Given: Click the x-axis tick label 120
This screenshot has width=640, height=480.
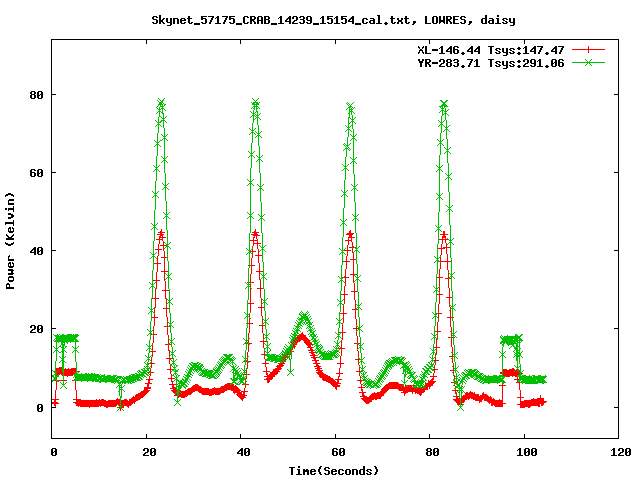Looking at the screenshot, I should 621,452.
